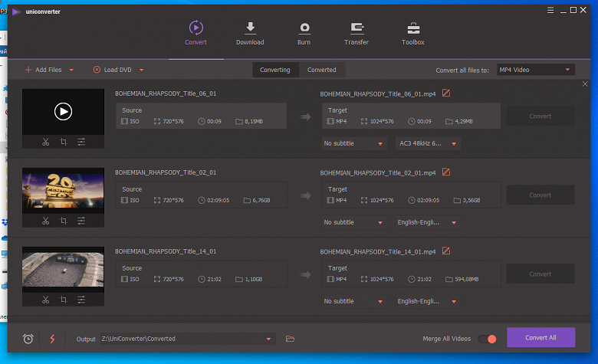Expand the Add Files dropdown arrow
Image resolution: width=598 pixels, height=364 pixels.
71,71
